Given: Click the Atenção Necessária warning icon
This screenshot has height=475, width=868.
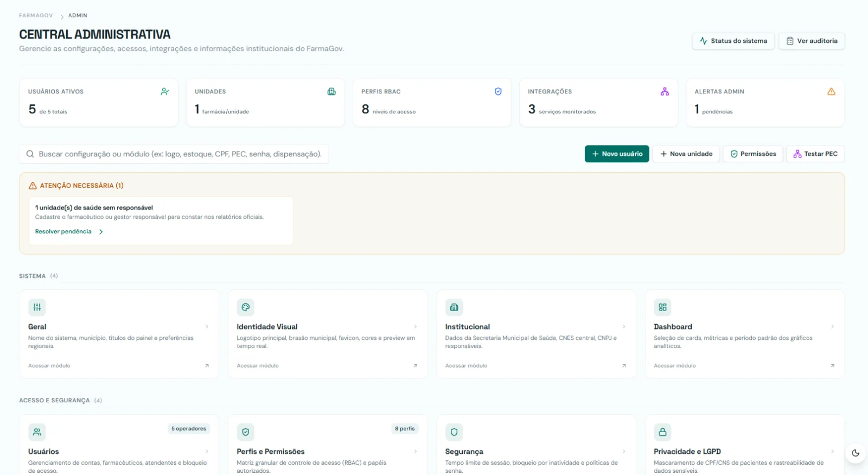Looking at the screenshot, I should coord(33,186).
